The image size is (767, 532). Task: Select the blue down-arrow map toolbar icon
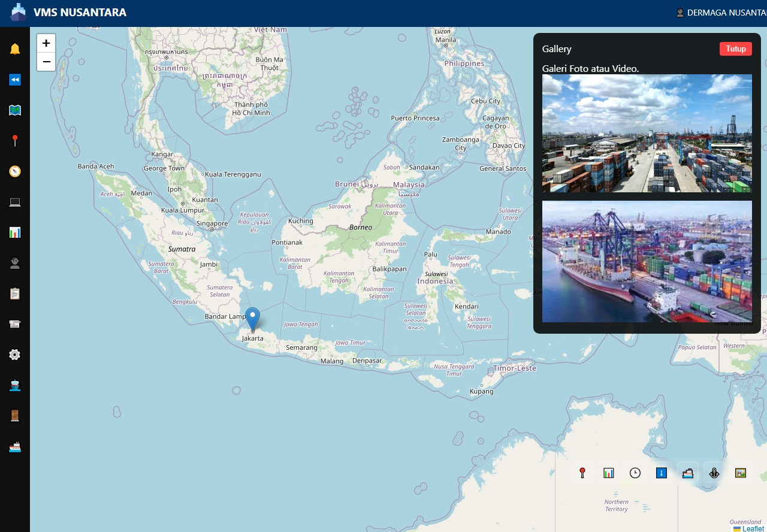click(x=661, y=473)
